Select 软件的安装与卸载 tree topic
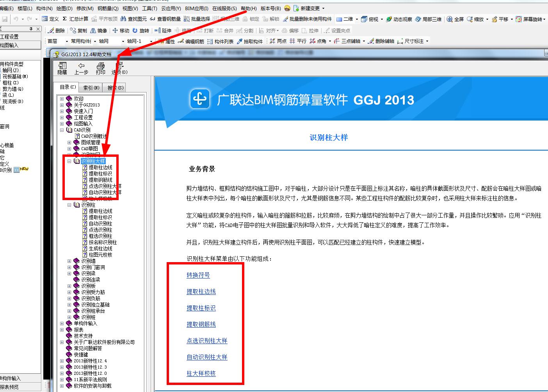The height and width of the screenshot is (392, 548). 93,386
